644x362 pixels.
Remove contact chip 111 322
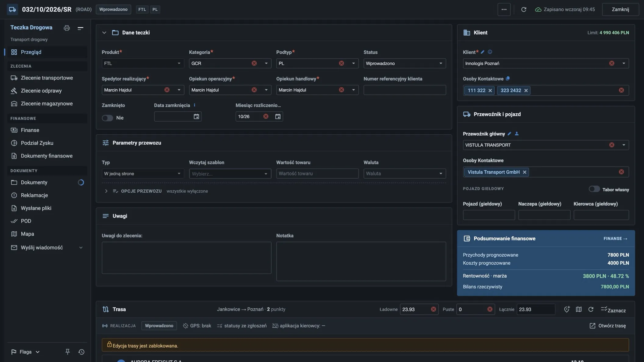tap(490, 90)
